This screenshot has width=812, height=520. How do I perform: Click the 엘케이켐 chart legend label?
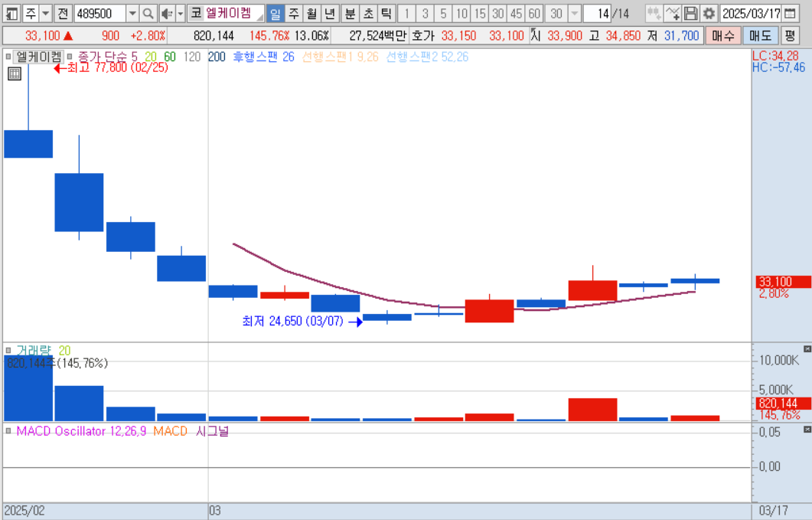(x=38, y=57)
